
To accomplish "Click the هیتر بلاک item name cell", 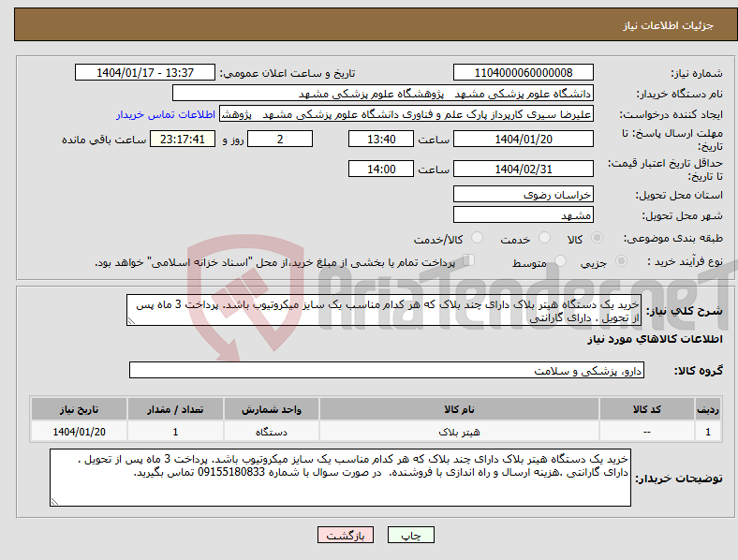I will click(x=459, y=432).
